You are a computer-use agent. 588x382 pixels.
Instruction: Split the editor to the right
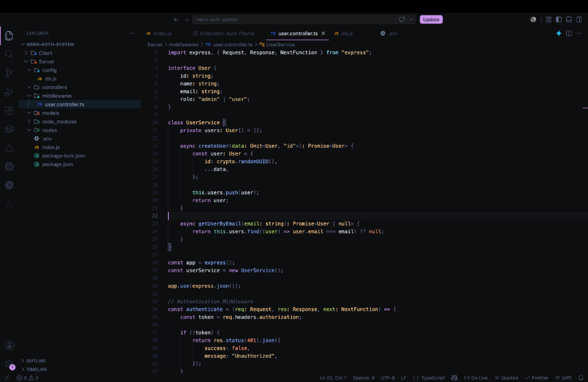pyautogui.click(x=569, y=33)
